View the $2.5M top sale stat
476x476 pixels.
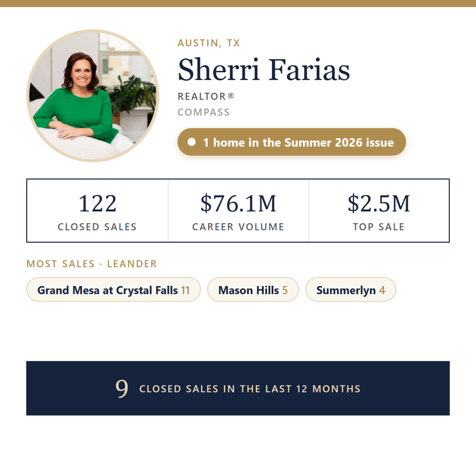(x=379, y=211)
